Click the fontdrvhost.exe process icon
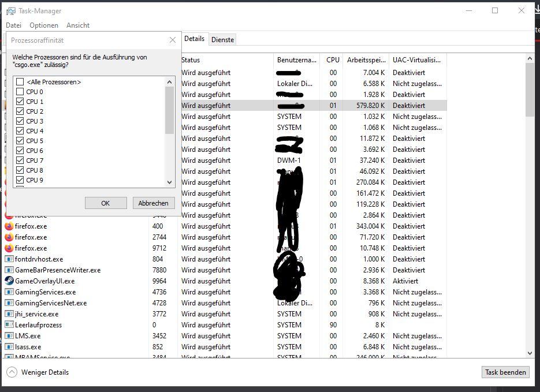 pos(9,259)
